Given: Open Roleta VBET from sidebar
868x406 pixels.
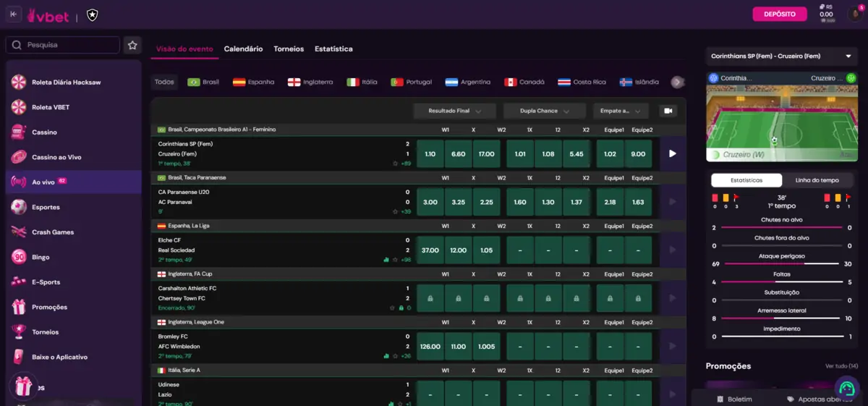Looking at the screenshot, I should coord(72,107).
